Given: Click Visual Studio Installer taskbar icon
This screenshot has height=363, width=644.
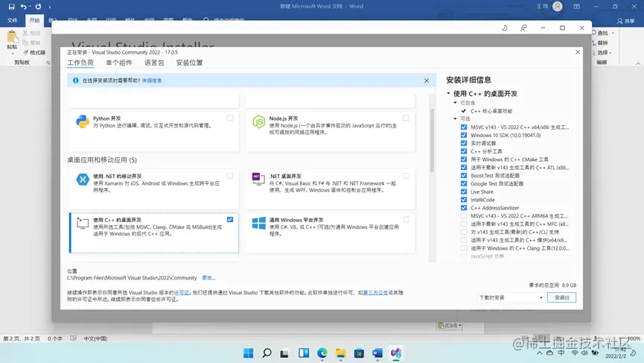Looking at the screenshot, I should [x=396, y=353].
